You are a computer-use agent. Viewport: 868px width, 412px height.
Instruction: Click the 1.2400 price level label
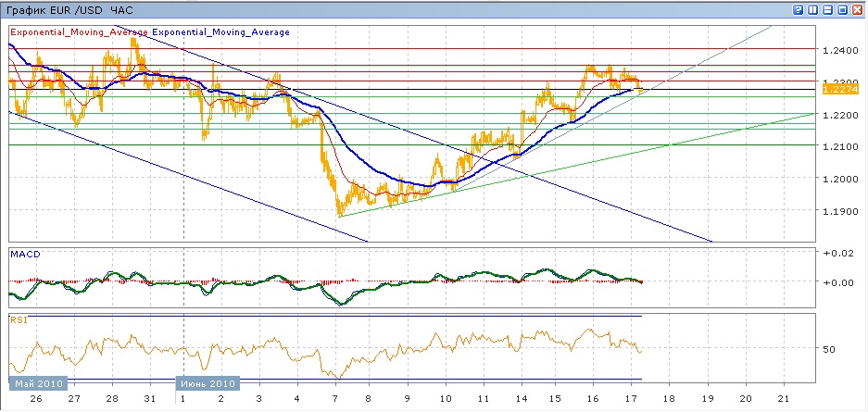pyautogui.click(x=839, y=49)
